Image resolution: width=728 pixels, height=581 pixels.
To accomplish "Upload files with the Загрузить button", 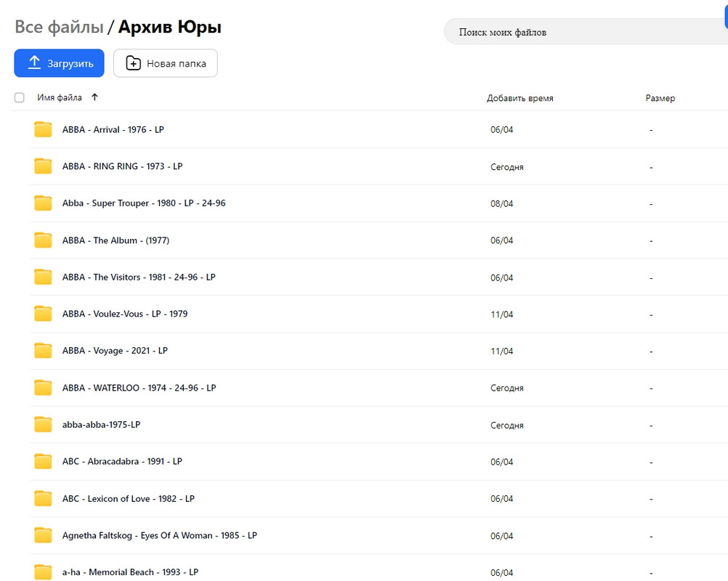I will 59,63.
